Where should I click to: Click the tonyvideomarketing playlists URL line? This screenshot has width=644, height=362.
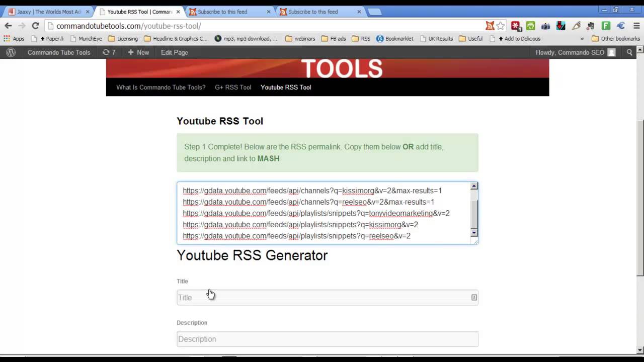[316, 213]
